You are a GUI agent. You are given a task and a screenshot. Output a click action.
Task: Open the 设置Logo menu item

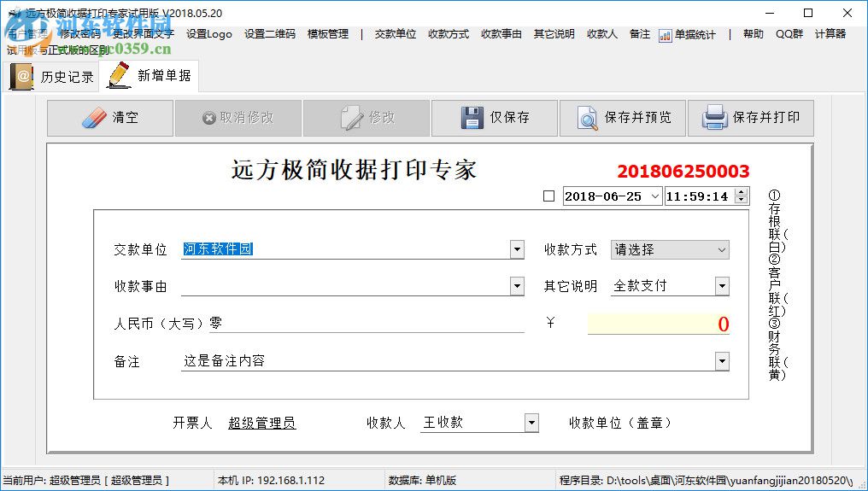209,34
